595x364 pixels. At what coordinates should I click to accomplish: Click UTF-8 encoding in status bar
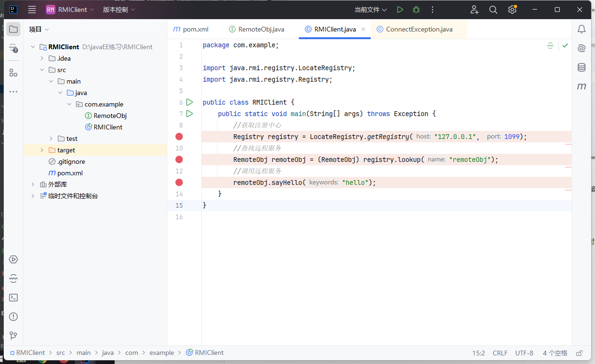click(x=524, y=353)
